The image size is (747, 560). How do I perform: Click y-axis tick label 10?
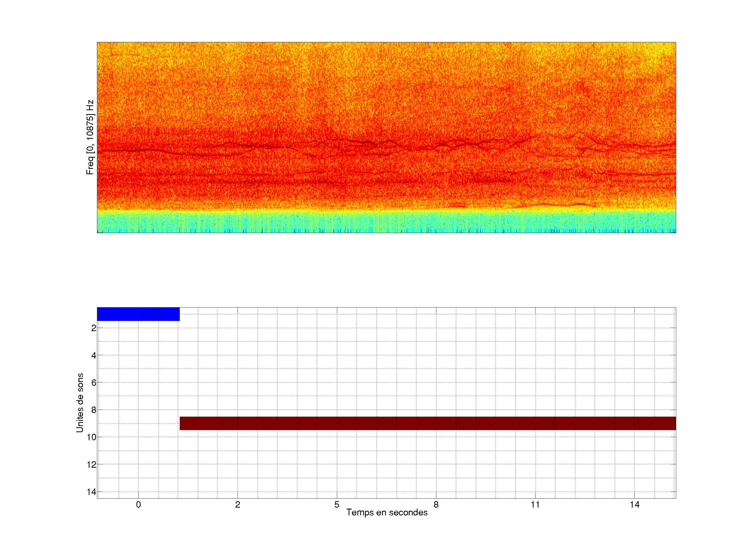coord(91,437)
